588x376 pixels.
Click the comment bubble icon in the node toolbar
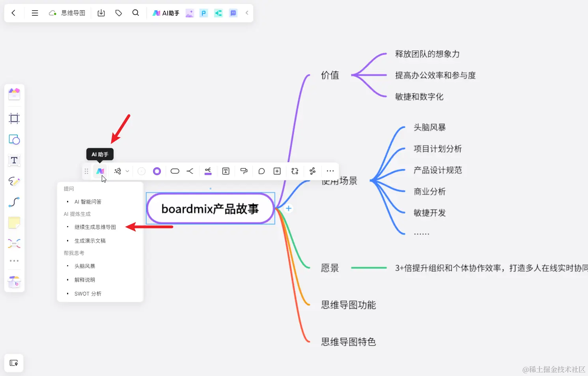click(x=261, y=171)
